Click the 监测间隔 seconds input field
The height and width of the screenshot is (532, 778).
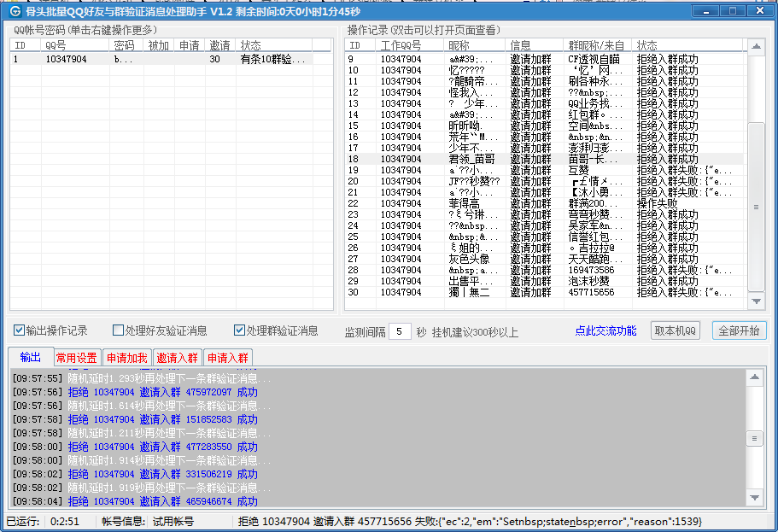click(400, 331)
